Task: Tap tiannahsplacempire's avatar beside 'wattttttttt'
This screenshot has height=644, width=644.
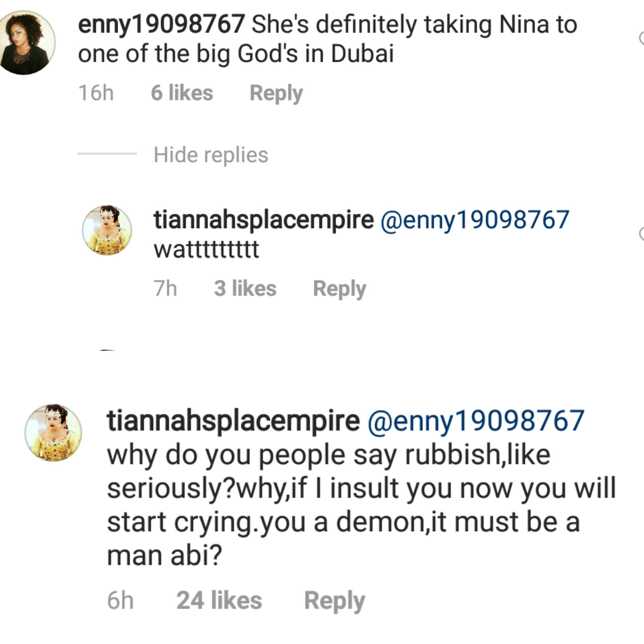Action: (x=107, y=230)
